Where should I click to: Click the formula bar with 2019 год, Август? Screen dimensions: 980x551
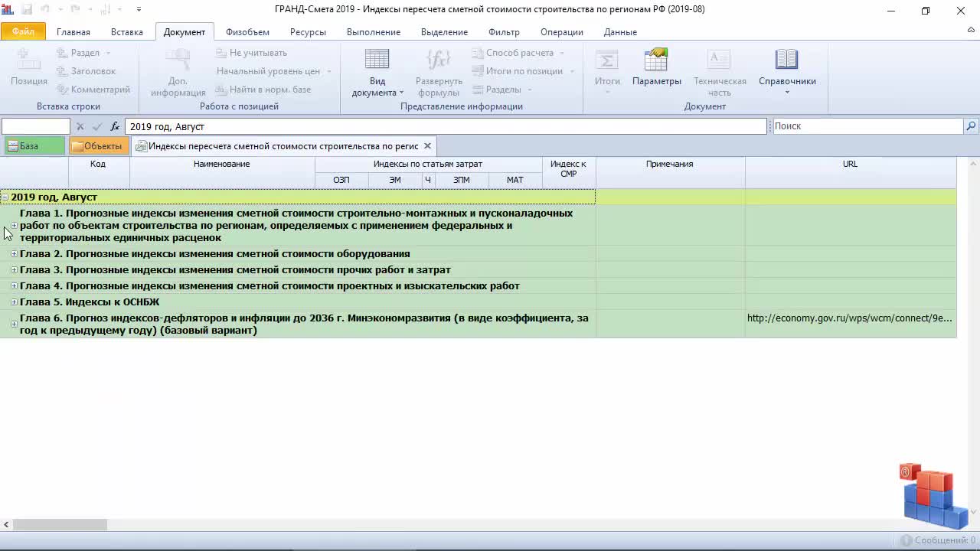(x=446, y=126)
